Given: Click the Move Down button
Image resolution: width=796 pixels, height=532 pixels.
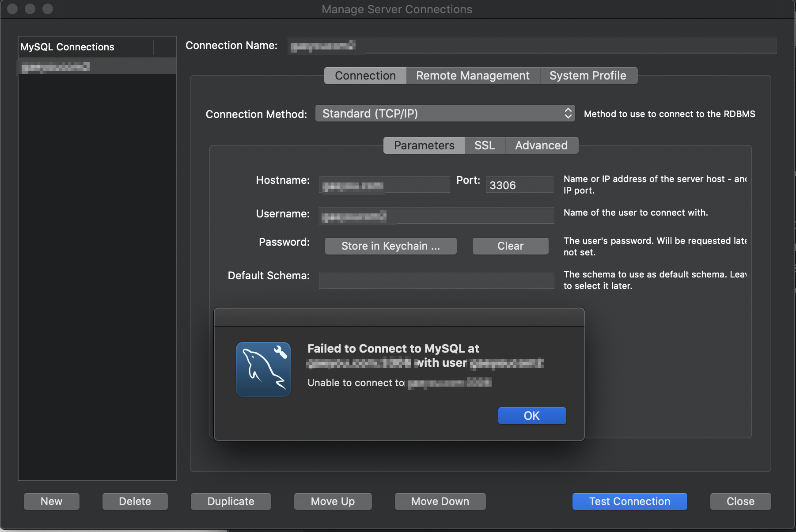Looking at the screenshot, I should point(440,502).
